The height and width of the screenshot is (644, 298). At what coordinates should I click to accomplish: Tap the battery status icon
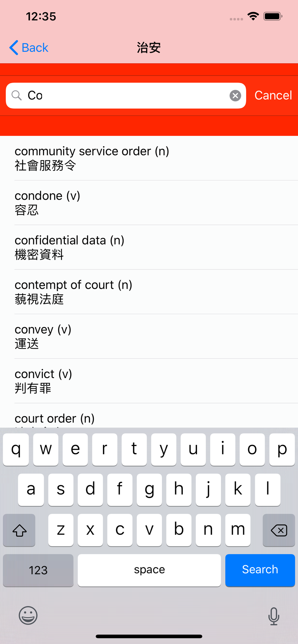pyautogui.click(x=273, y=16)
